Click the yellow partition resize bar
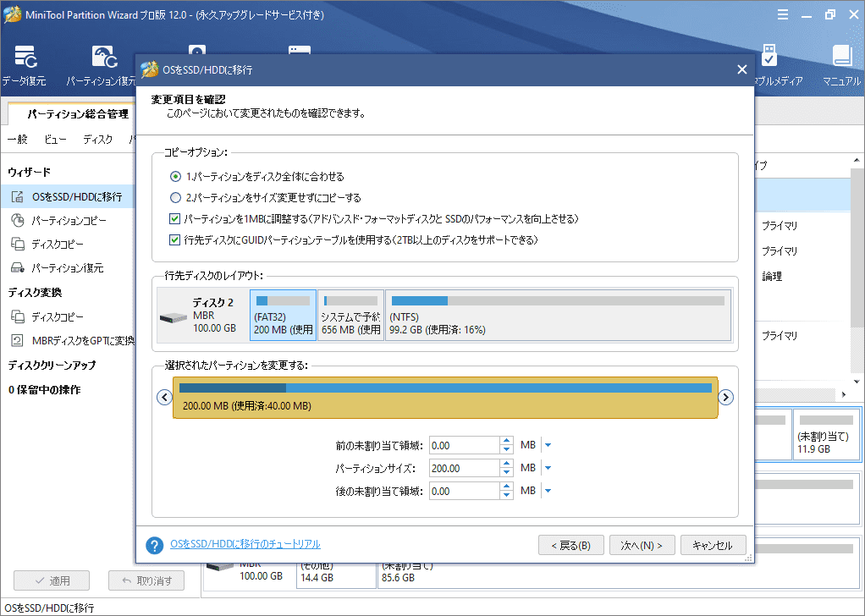The height and width of the screenshot is (616, 865). (x=445, y=398)
